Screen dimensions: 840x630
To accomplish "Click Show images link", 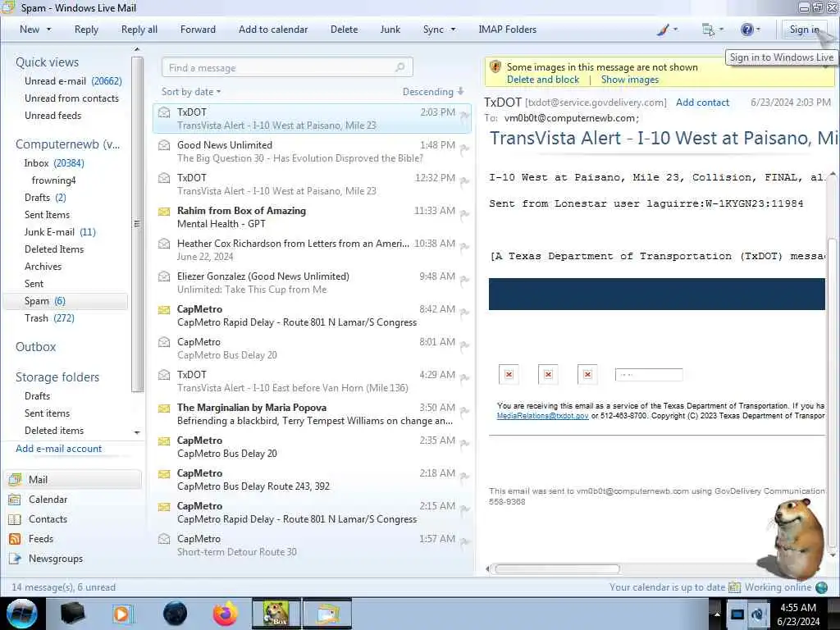I will click(630, 80).
